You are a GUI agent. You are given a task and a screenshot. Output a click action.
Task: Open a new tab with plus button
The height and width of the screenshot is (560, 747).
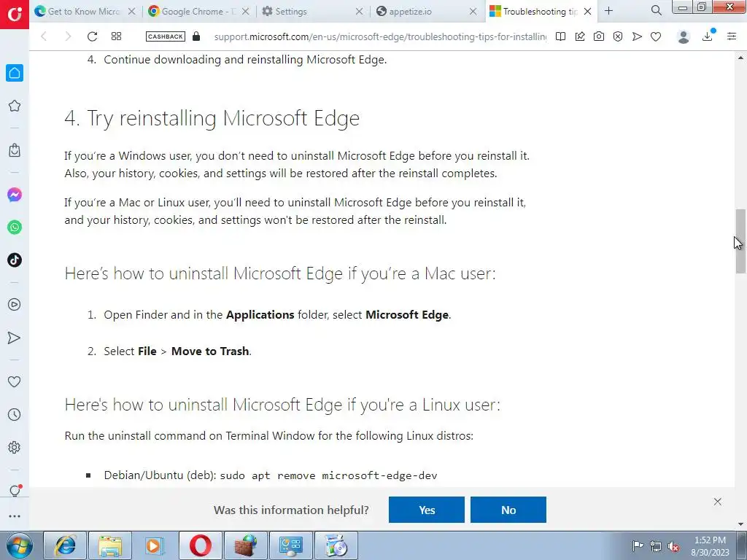[609, 10]
